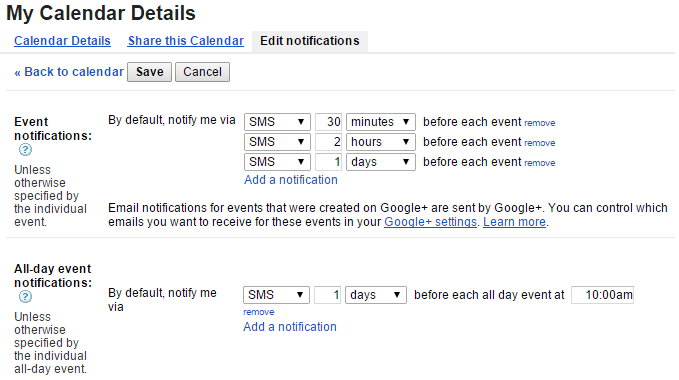Click the Save button
Screen dimensions: 679x380
click(149, 72)
